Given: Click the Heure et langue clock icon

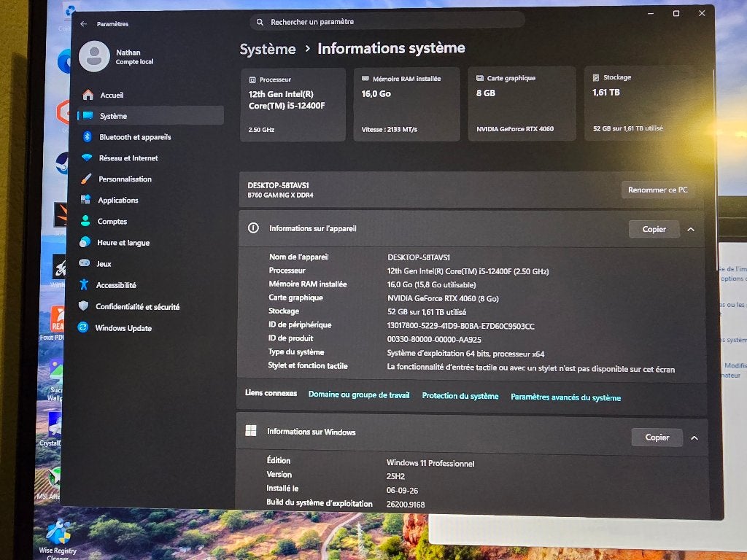Looking at the screenshot, I should [x=85, y=242].
